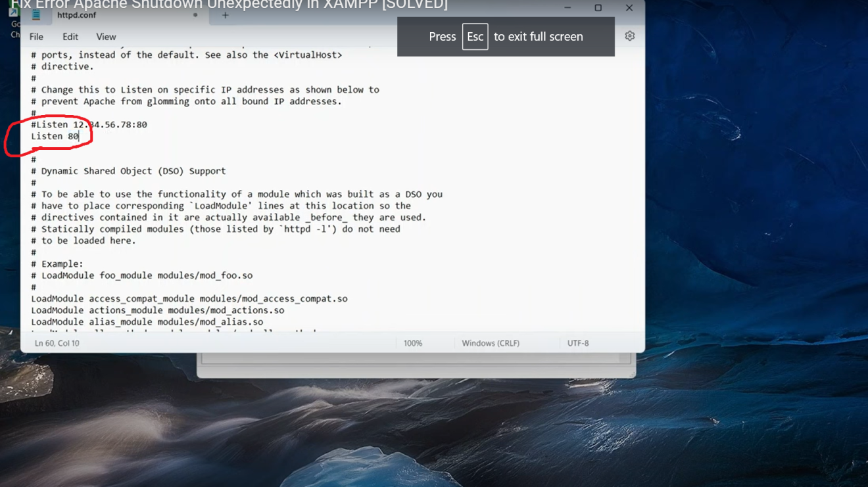Maximize the Notepad window
Image resolution: width=868 pixels, height=487 pixels.
point(598,8)
